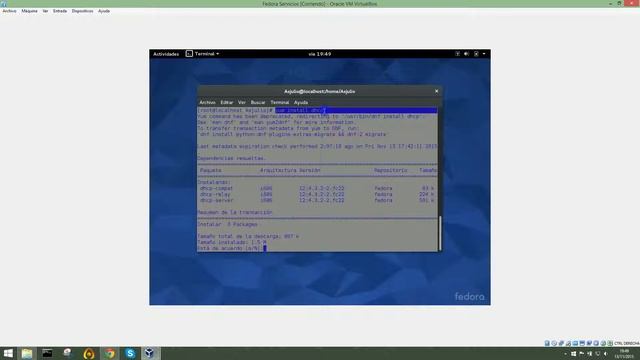Image resolution: width=640 pixels, height=360 pixels.
Task: Click Resumen de la transacción text
Action: click(235, 213)
